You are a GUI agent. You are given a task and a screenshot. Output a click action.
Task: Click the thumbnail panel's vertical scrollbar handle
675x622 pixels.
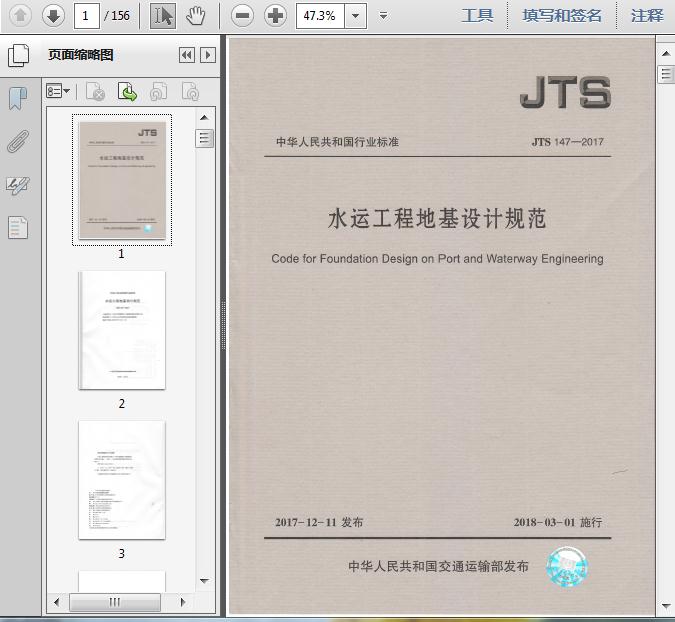click(x=205, y=138)
